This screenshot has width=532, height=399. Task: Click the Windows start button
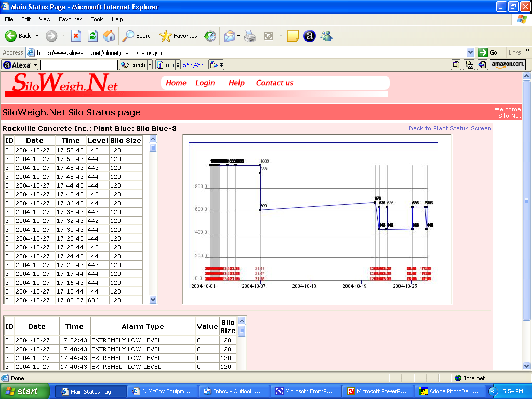[x=24, y=391]
